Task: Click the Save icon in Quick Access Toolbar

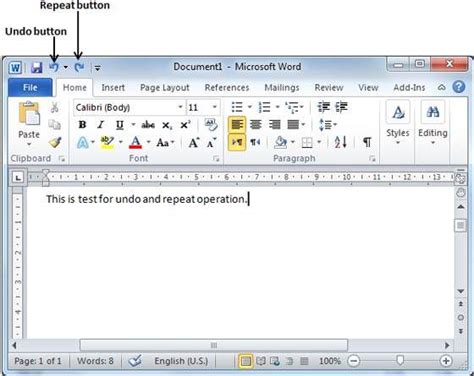Action: 36,68
